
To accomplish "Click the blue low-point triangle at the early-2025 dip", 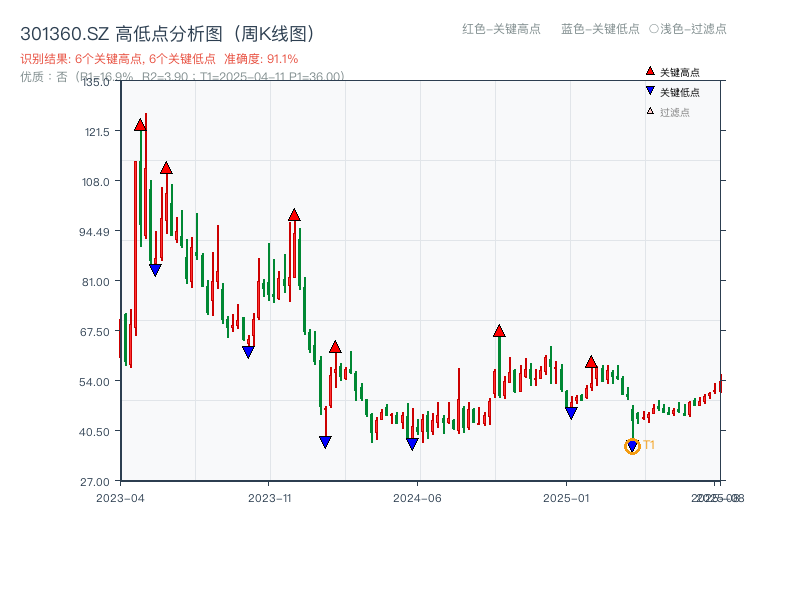I will point(571,411).
